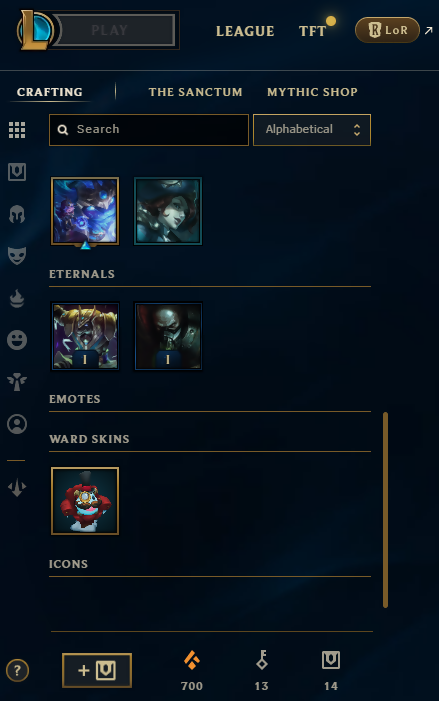
Task: Click the add chest purchase button
Action: [97, 670]
